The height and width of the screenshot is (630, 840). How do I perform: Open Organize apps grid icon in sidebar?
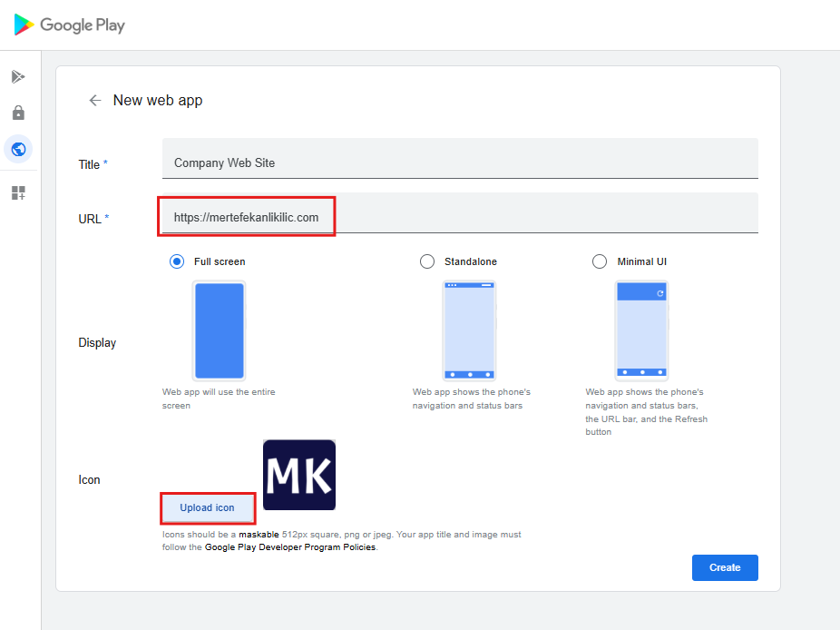pos(18,192)
